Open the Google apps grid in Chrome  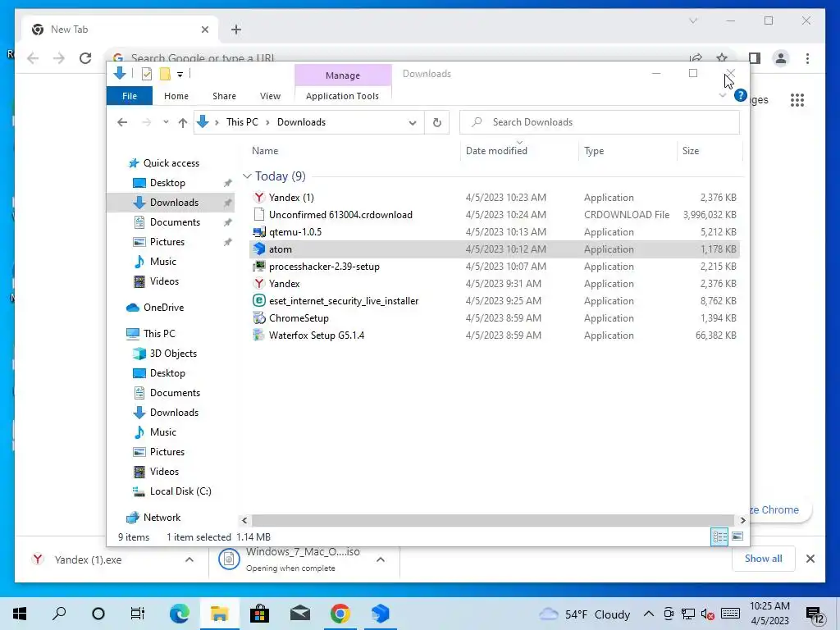pos(797,99)
